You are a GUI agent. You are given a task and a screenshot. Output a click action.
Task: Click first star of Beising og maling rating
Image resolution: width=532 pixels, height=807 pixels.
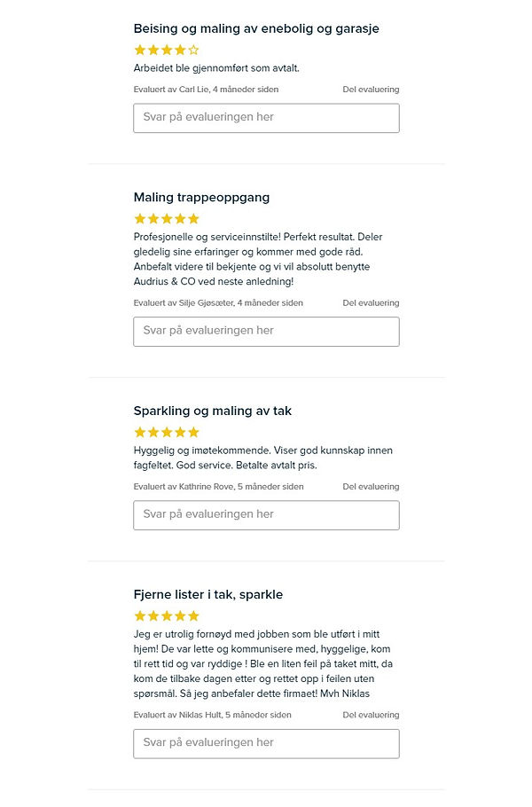[x=139, y=51]
